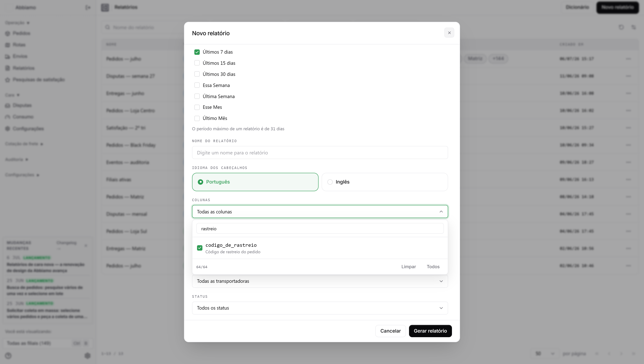Click the column search field with rastreio
This screenshot has width=644, height=364.
pyautogui.click(x=320, y=229)
